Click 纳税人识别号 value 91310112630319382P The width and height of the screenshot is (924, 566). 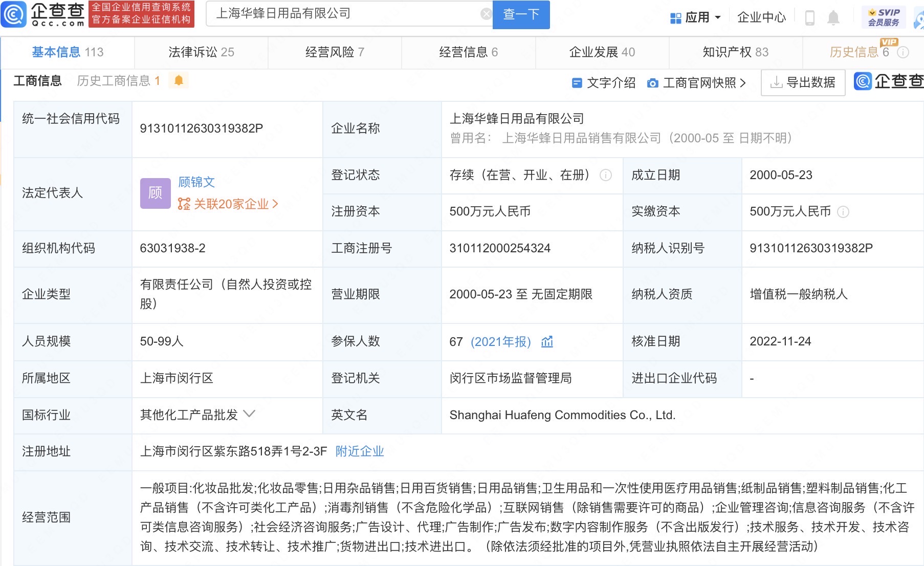tap(811, 248)
